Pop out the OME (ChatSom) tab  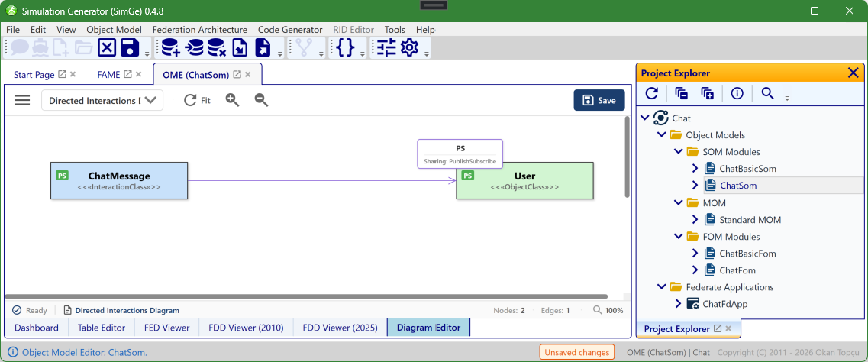pos(237,74)
